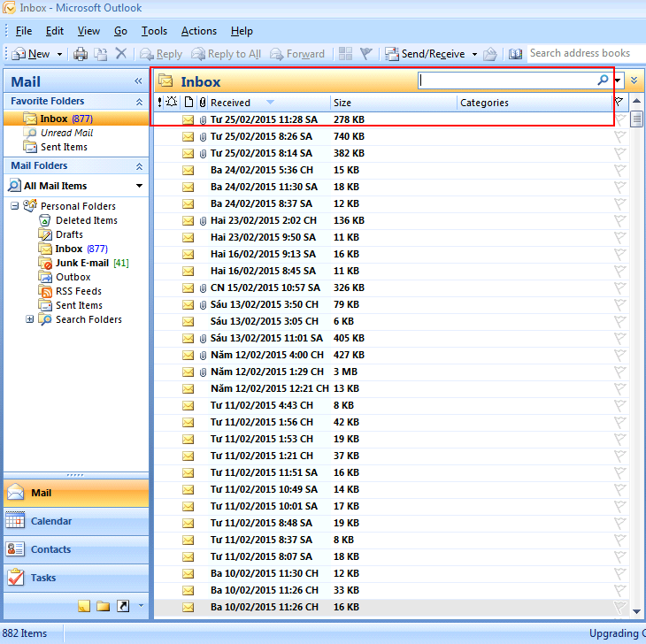
Task: Flag the message received 24/02/2015 5:36 CH
Action: [x=619, y=170]
